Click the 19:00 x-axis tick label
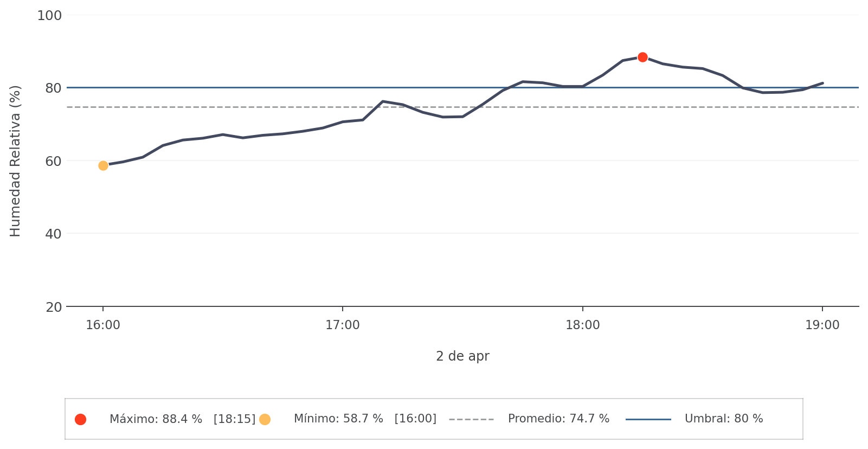This screenshot has height=449, width=868. point(822,325)
